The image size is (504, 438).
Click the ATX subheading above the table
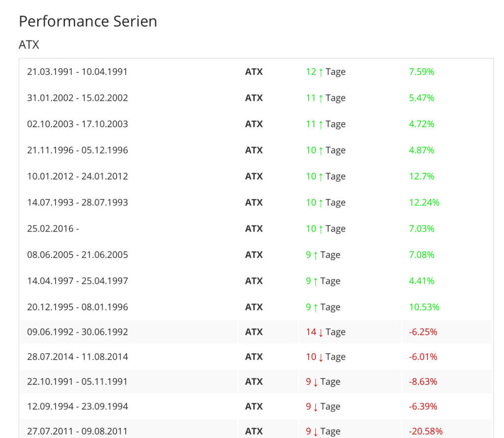29,45
